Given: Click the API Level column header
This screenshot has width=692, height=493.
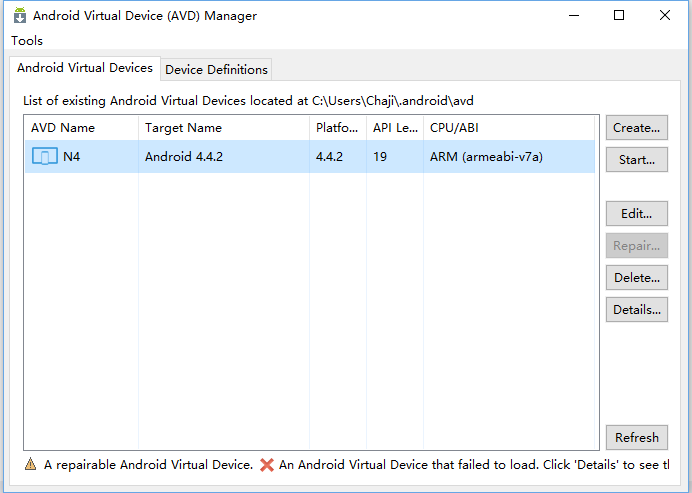Looking at the screenshot, I should coord(393,128).
